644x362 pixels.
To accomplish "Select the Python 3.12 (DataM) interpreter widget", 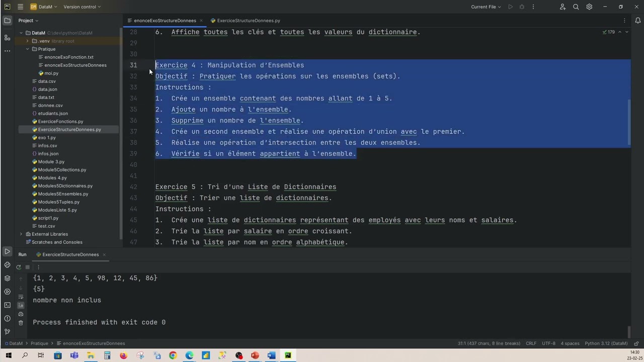I will coord(606,343).
